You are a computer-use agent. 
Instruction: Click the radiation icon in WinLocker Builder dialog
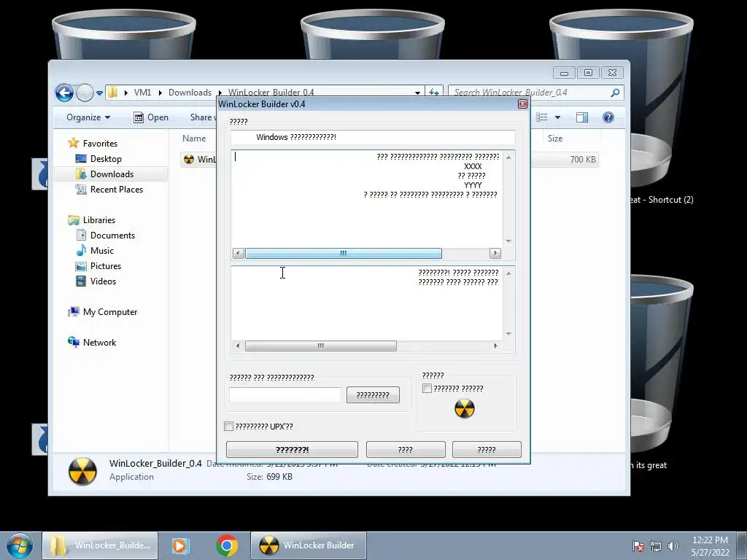coord(465,408)
